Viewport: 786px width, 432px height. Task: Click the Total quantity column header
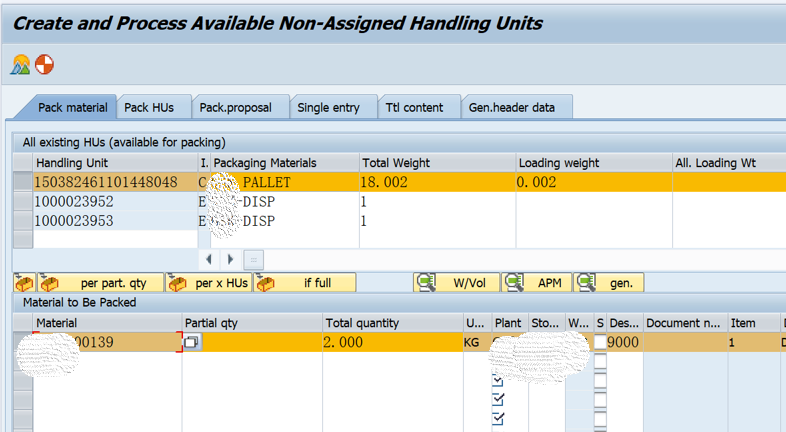coord(393,323)
